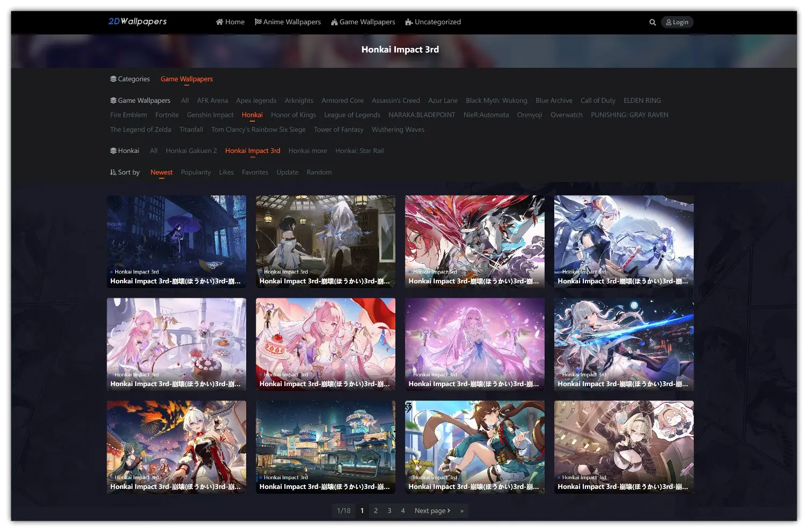Open the fireworks festival wallpaper
This screenshot has width=808, height=532.
[177, 447]
